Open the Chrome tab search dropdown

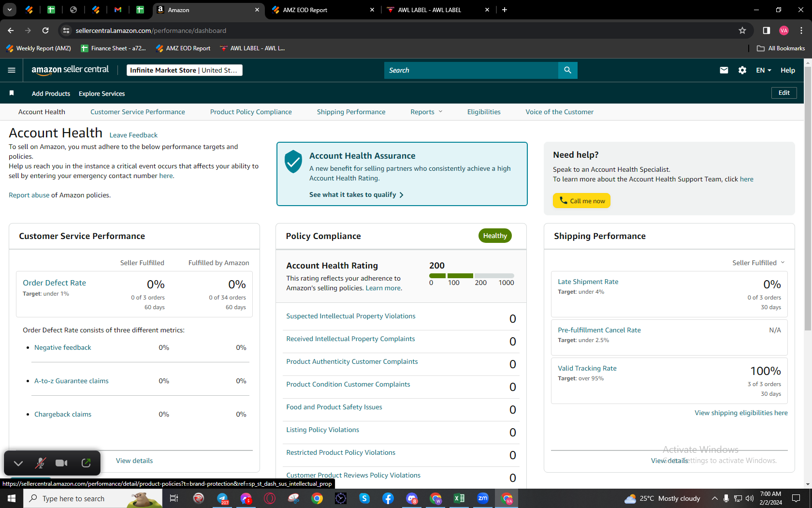click(x=10, y=10)
